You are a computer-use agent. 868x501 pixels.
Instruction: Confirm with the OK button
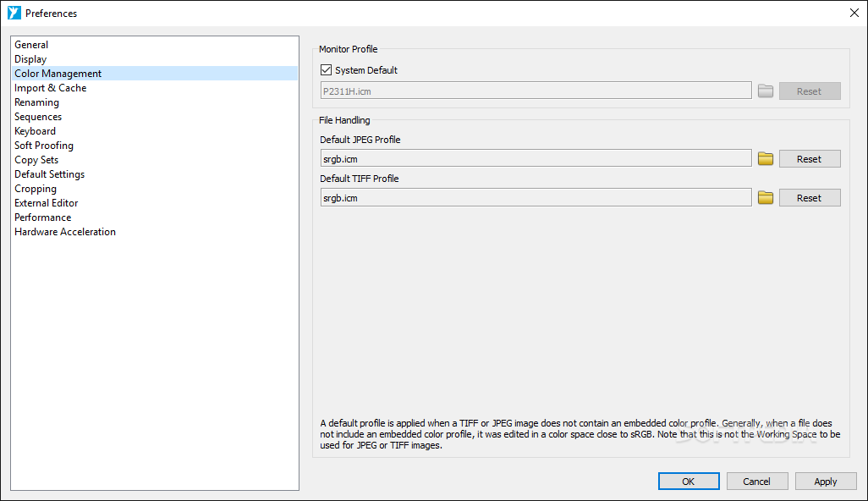tap(689, 481)
